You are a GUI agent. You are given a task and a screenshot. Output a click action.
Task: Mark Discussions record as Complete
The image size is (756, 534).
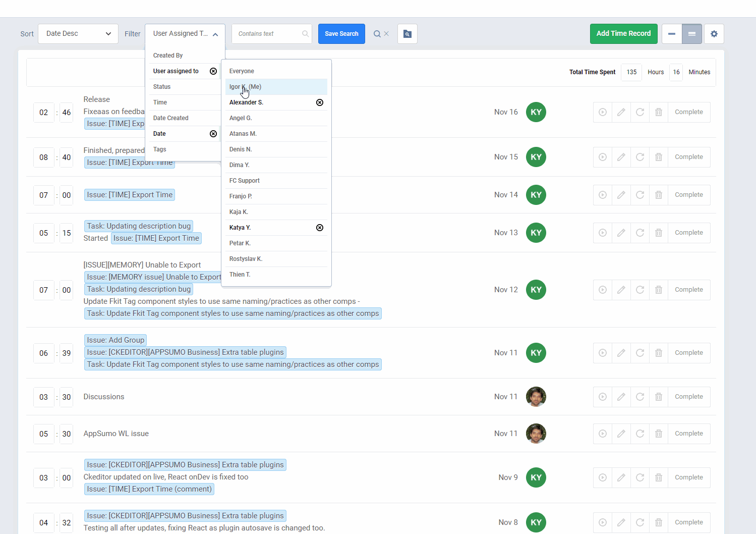point(689,397)
